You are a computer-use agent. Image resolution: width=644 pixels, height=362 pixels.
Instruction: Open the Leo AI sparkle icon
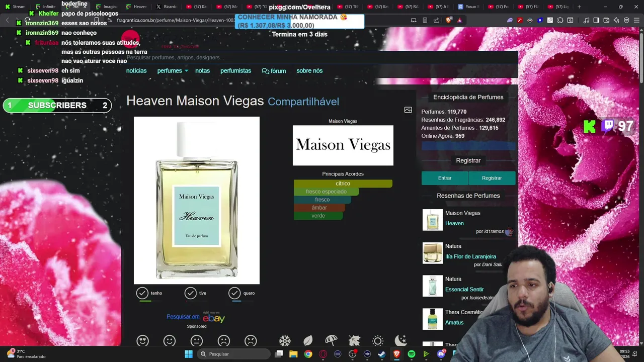tap(616, 20)
